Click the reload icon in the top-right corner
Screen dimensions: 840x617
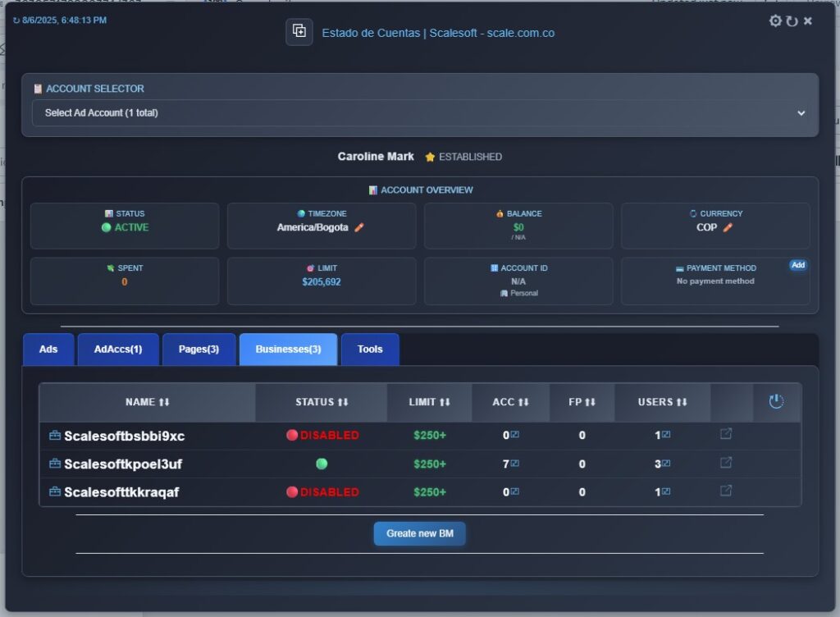pyautogui.click(x=792, y=21)
